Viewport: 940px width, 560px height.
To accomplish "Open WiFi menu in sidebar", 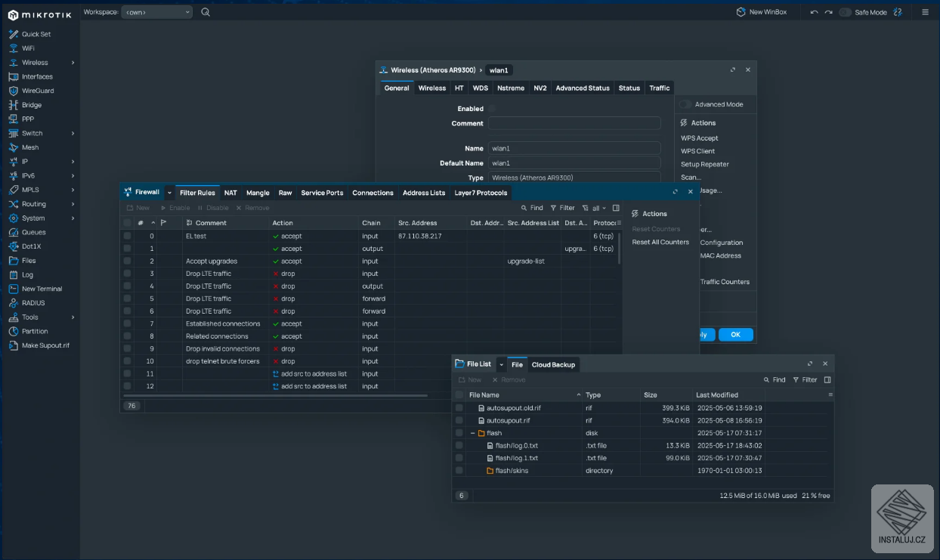I will (28, 48).
